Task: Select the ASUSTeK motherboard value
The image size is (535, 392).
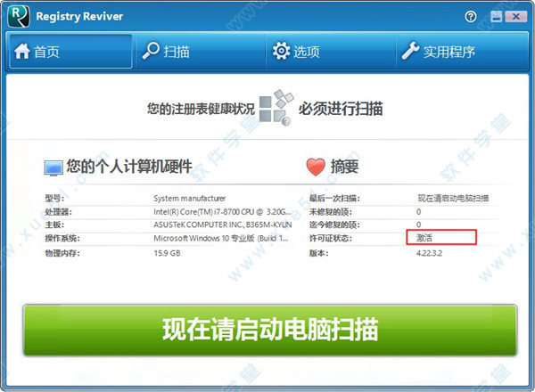Action: click(x=222, y=225)
